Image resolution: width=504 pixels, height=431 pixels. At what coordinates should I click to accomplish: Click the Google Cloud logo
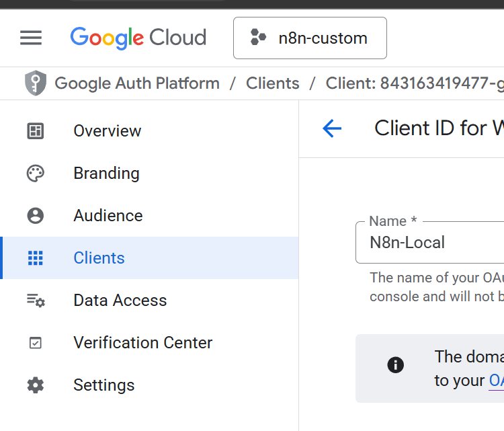pos(138,38)
